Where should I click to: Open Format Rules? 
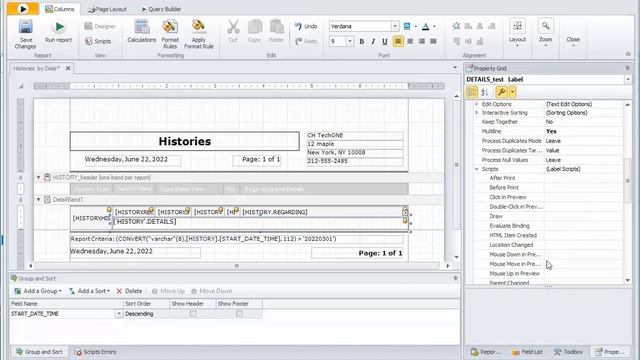click(x=170, y=34)
